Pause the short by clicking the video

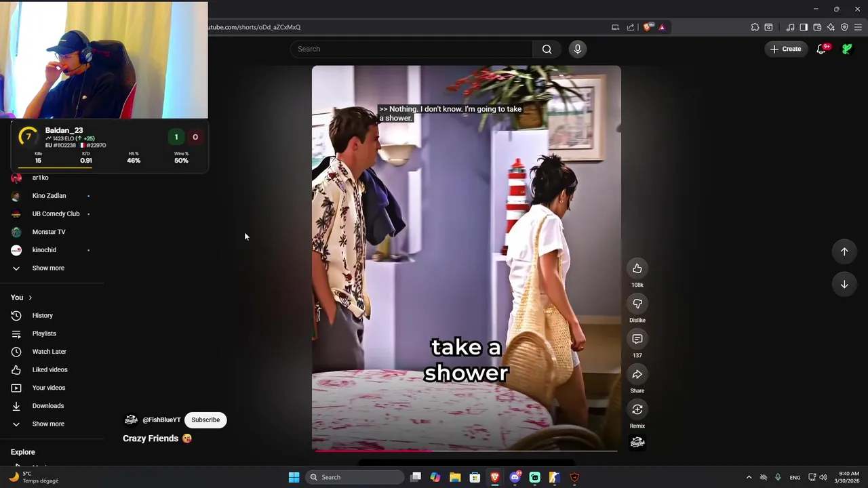tap(466, 258)
